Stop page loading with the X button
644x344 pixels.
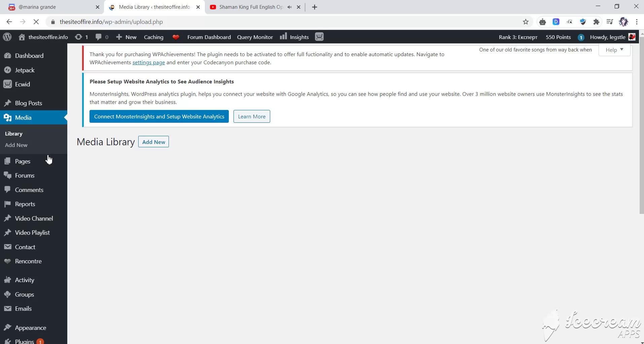point(36,22)
